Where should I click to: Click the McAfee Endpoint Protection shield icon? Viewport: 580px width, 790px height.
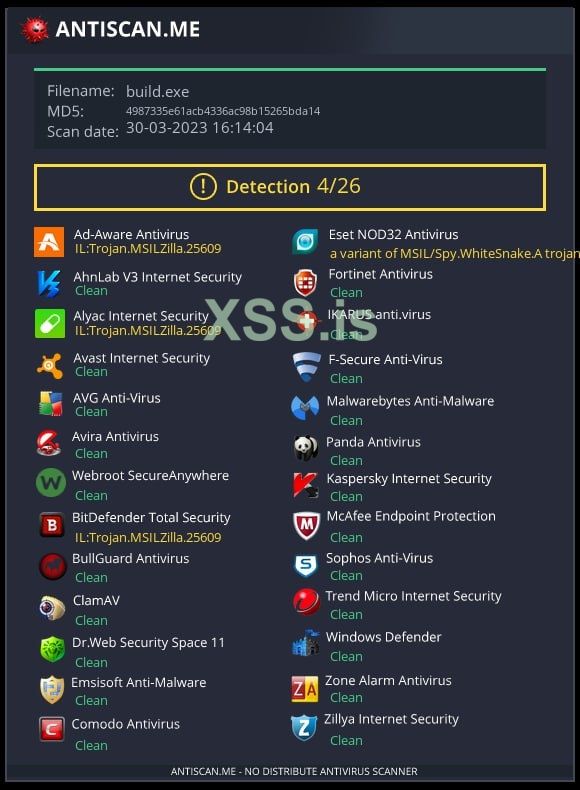306,525
